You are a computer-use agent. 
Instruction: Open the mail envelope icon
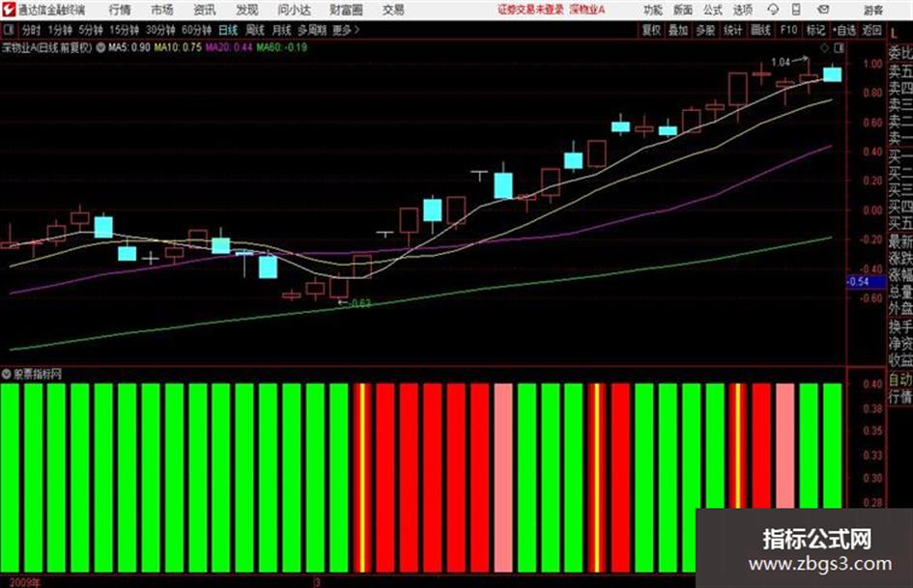823,10
